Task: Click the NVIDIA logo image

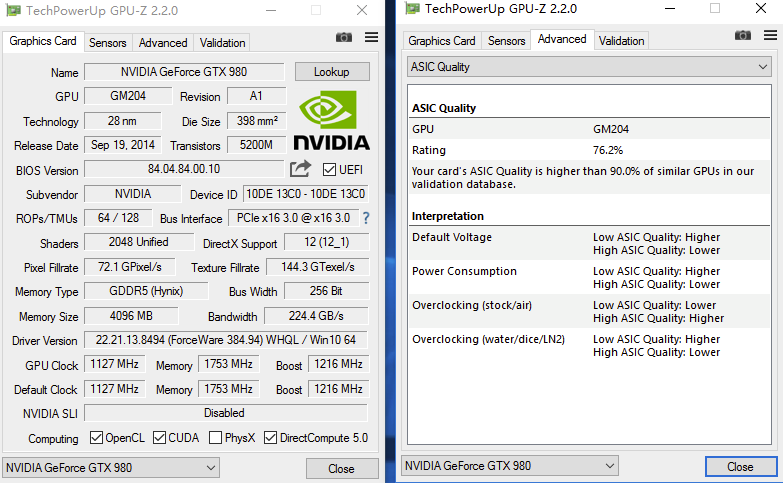Action: pos(331,120)
